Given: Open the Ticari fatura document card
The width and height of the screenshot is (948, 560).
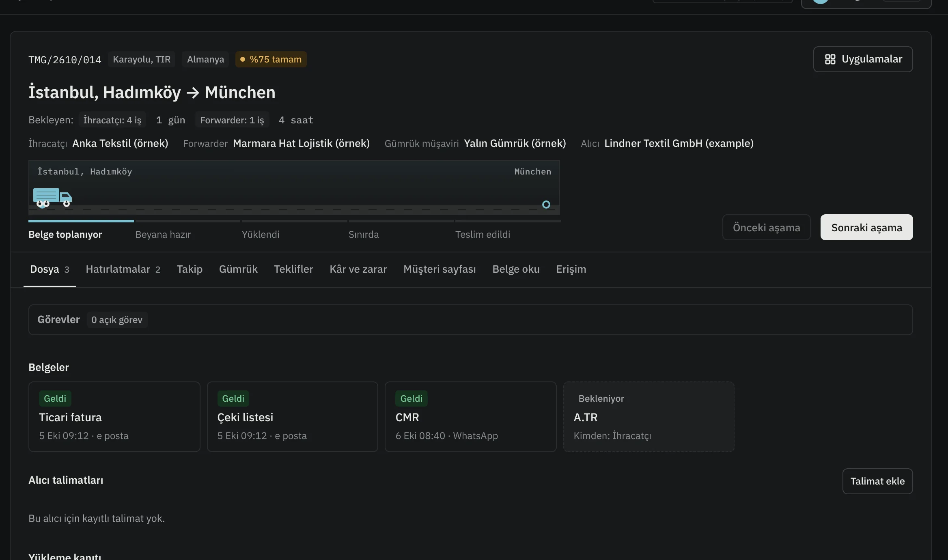Looking at the screenshot, I should click(114, 417).
